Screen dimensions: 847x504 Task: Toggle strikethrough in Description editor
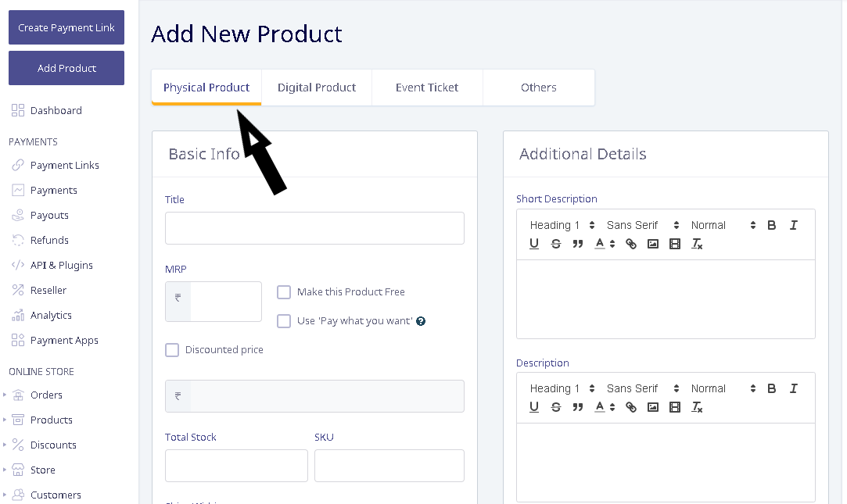click(556, 407)
